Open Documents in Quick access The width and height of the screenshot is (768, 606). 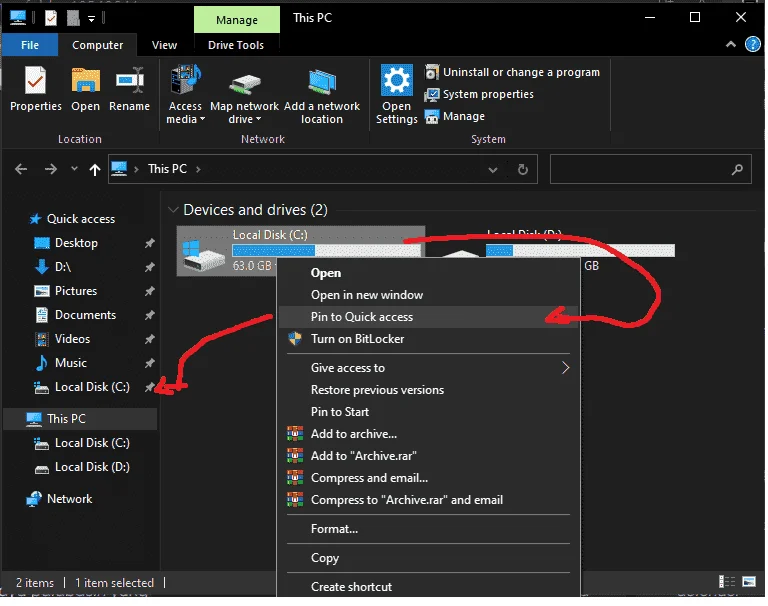coord(85,315)
